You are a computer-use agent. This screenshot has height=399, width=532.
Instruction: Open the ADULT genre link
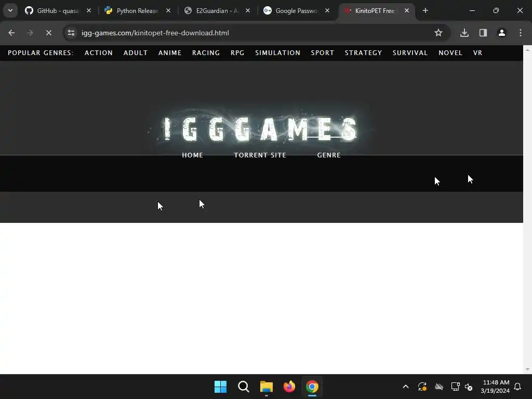click(x=136, y=53)
